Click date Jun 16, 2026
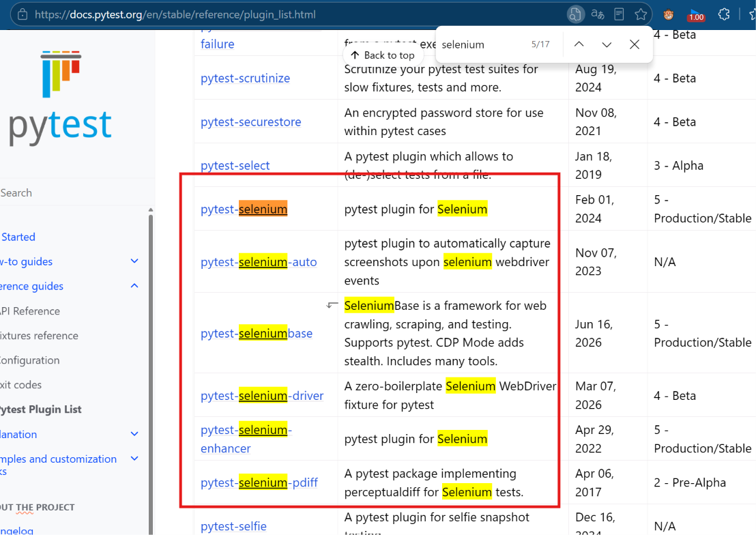 (594, 333)
